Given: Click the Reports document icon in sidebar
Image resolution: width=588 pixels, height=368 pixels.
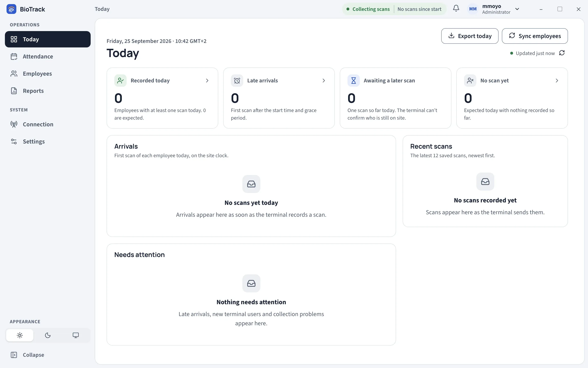Looking at the screenshot, I should click(x=14, y=91).
